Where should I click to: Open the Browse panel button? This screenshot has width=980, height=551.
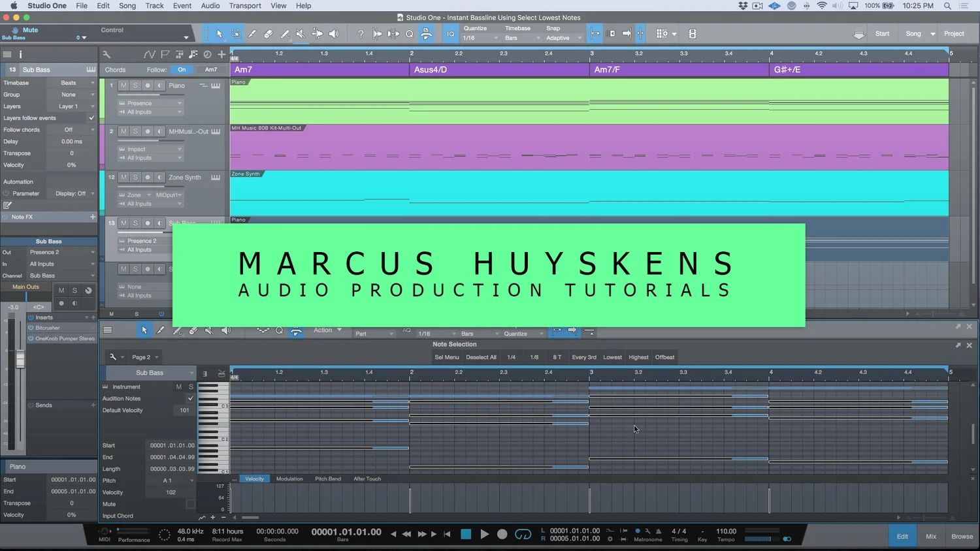(x=962, y=537)
